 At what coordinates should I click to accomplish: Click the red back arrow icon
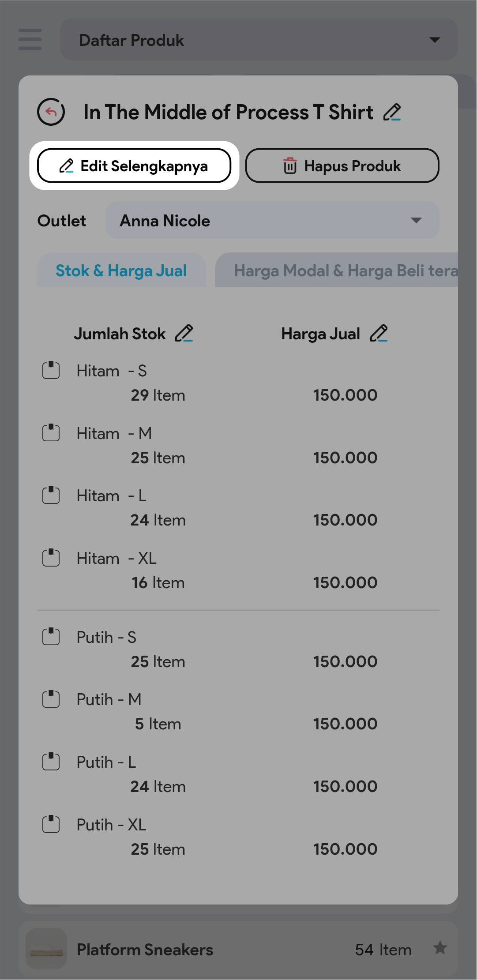point(51,112)
